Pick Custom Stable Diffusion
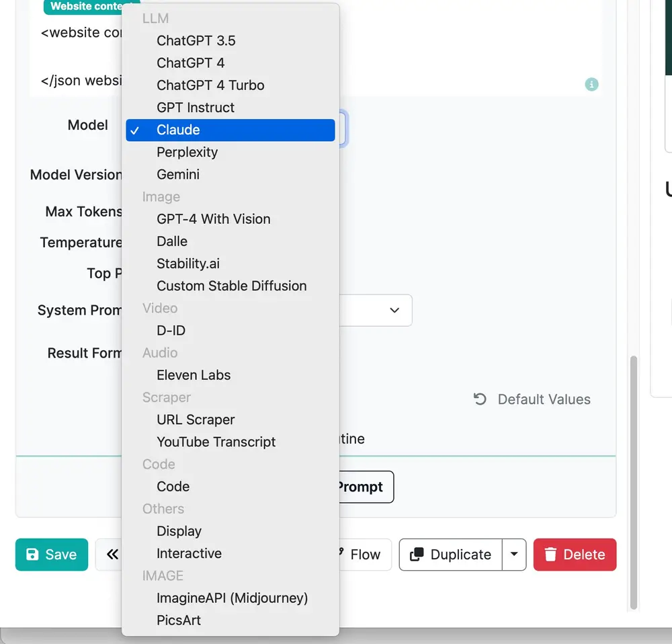The height and width of the screenshot is (644, 672). [230, 286]
